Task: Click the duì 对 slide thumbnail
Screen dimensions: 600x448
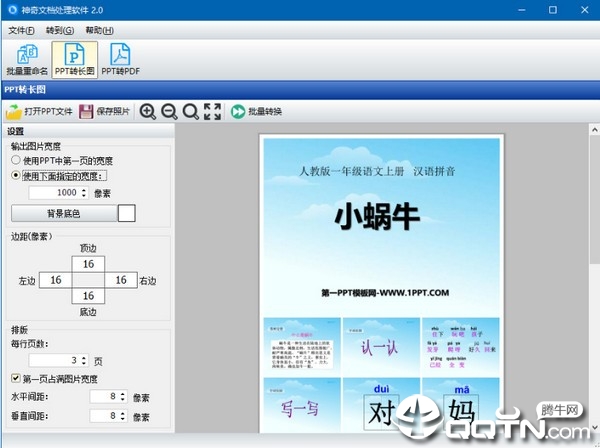Action: tap(381, 405)
